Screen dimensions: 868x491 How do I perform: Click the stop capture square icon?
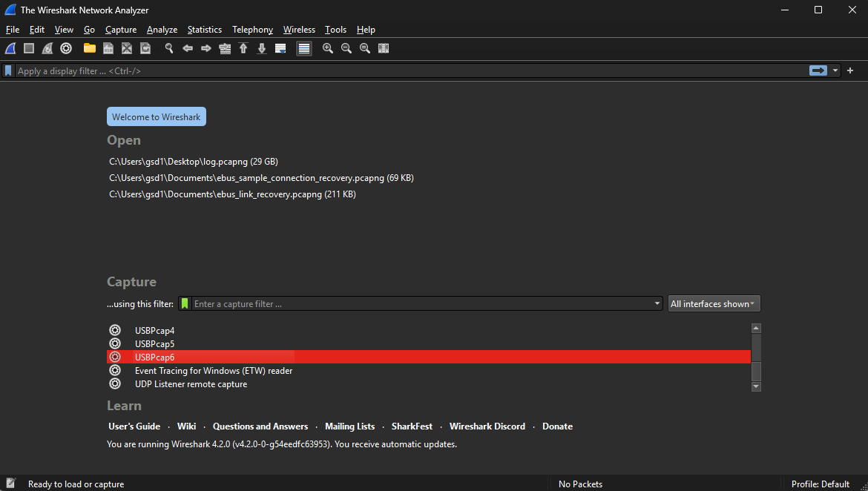click(29, 49)
